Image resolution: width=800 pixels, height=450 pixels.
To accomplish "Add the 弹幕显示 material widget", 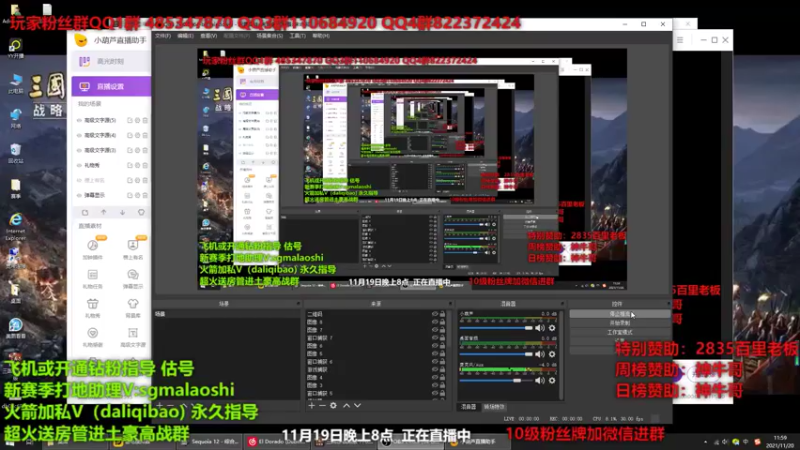I will click(x=133, y=279).
